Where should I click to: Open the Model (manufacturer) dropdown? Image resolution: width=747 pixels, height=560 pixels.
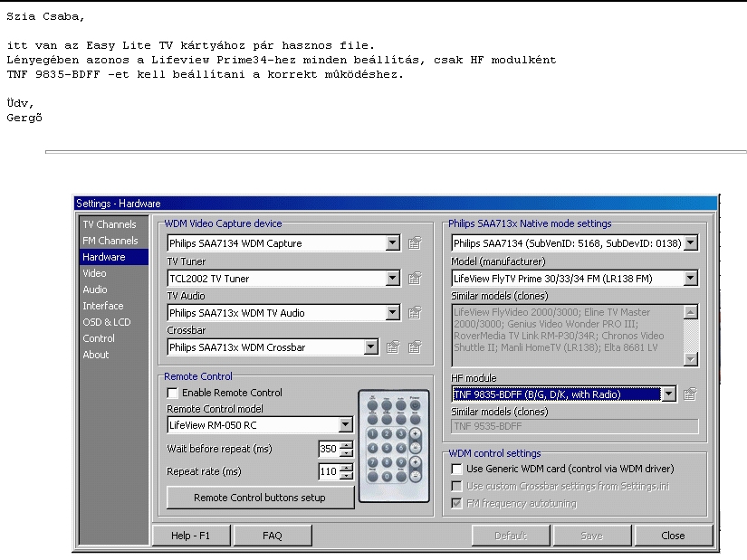(691, 279)
